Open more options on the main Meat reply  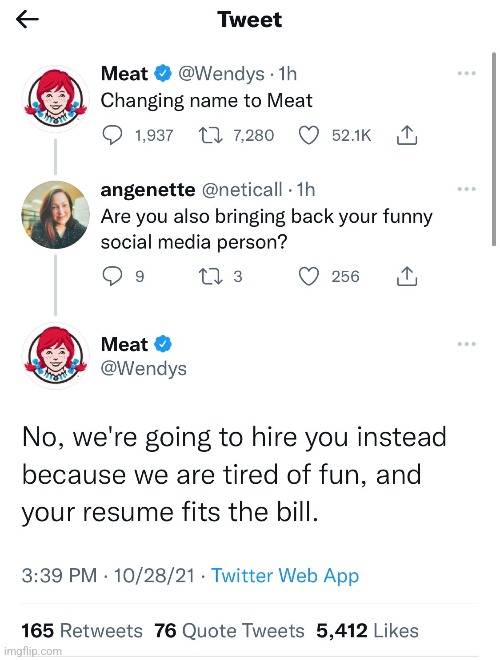tap(467, 344)
